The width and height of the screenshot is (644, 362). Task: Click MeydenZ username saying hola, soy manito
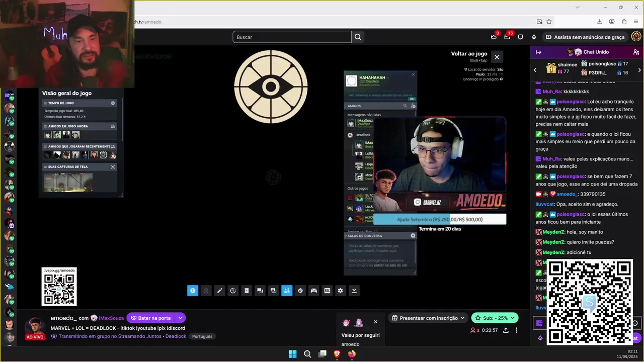(553, 232)
